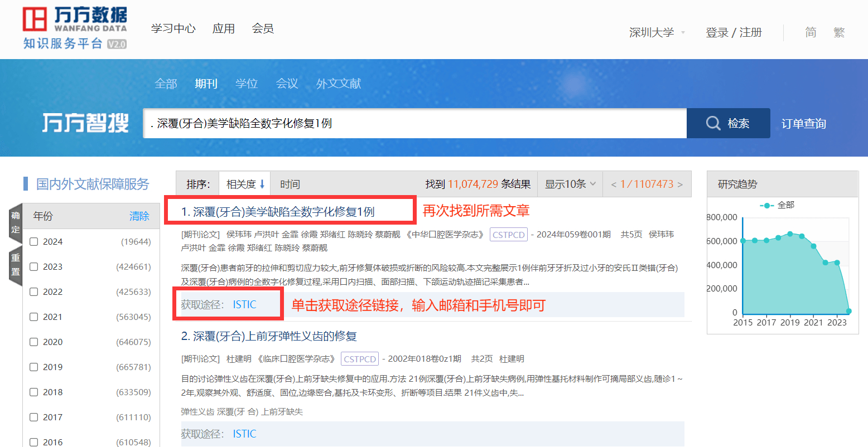This screenshot has height=447, width=868.
Task: Sort results by 时间
Action: tap(290, 184)
